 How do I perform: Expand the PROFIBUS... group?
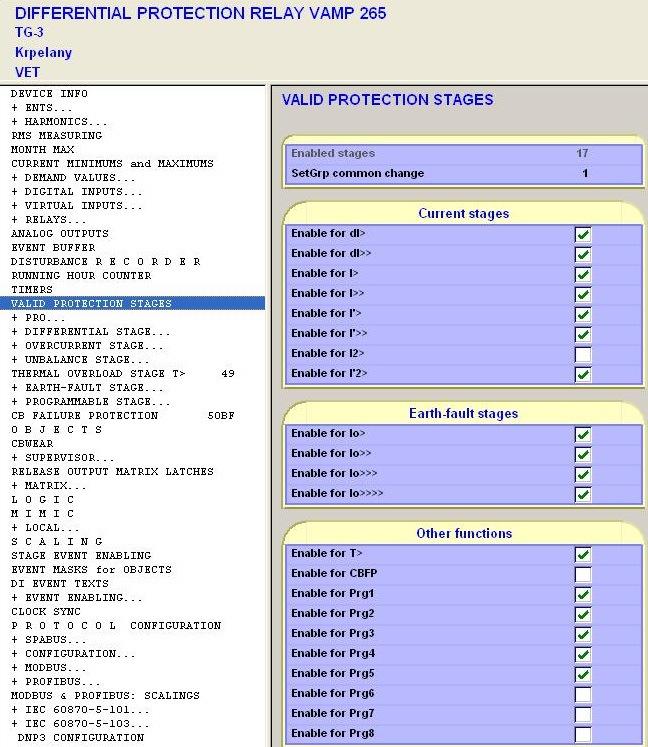click(x=56, y=682)
